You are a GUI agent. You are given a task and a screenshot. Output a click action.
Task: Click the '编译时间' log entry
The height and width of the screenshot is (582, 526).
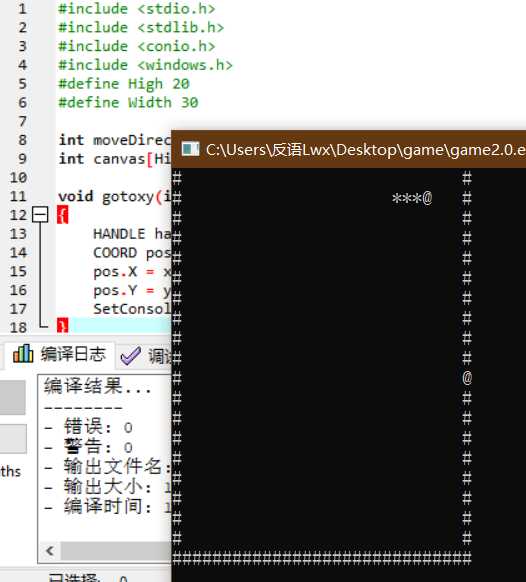coord(108,507)
